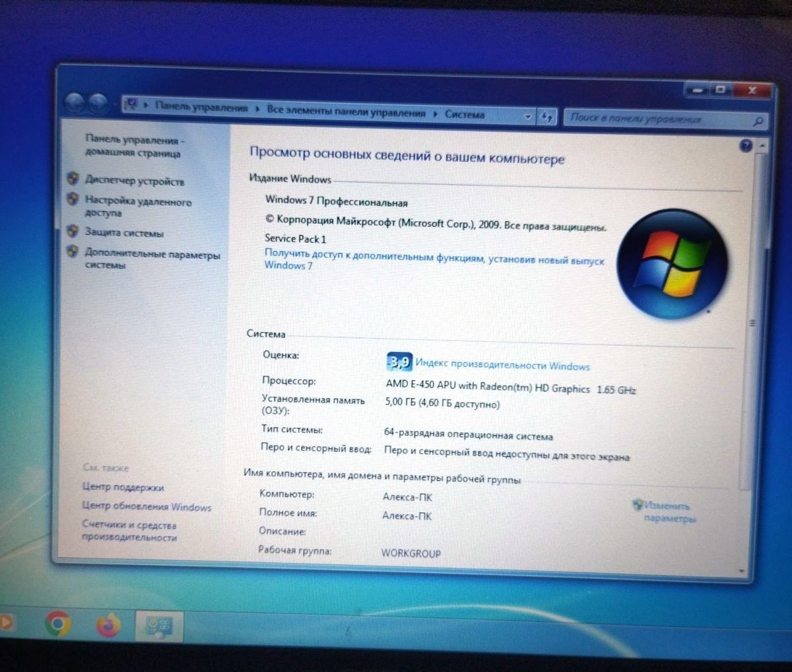Viewport: 792px width, 672px height.
Task: Click the 3,9 performance rating badge
Action: [x=399, y=361]
